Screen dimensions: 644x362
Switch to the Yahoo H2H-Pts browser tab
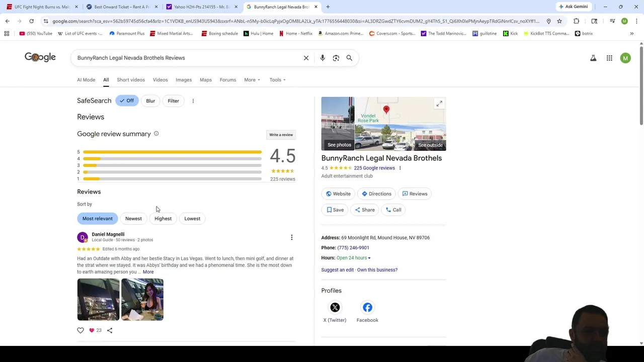click(x=201, y=7)
